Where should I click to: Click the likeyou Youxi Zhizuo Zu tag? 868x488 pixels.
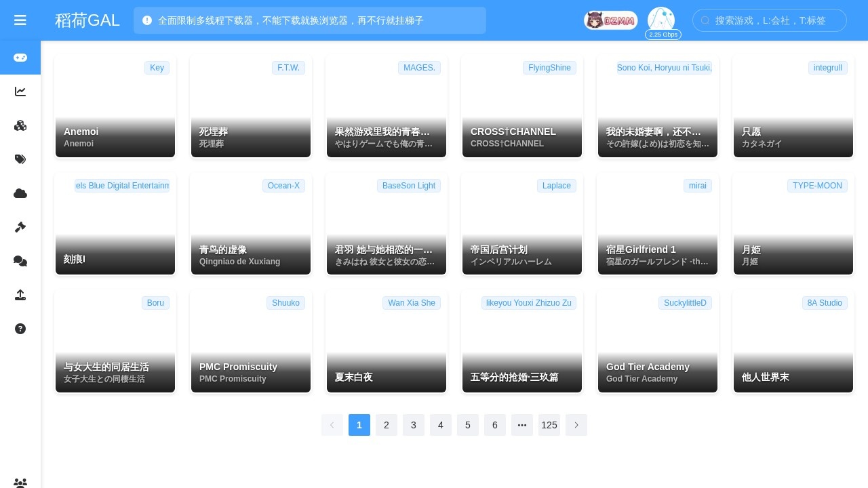[x=529, y=303]
